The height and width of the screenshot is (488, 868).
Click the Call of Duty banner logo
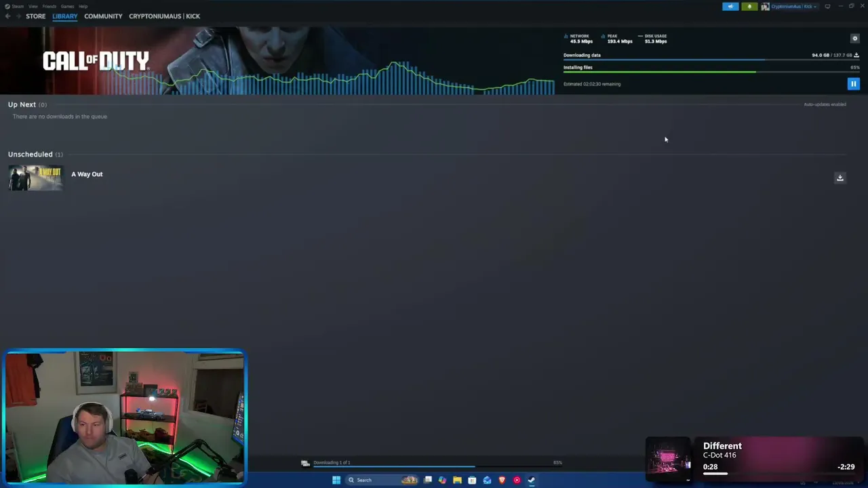[96, 62]
